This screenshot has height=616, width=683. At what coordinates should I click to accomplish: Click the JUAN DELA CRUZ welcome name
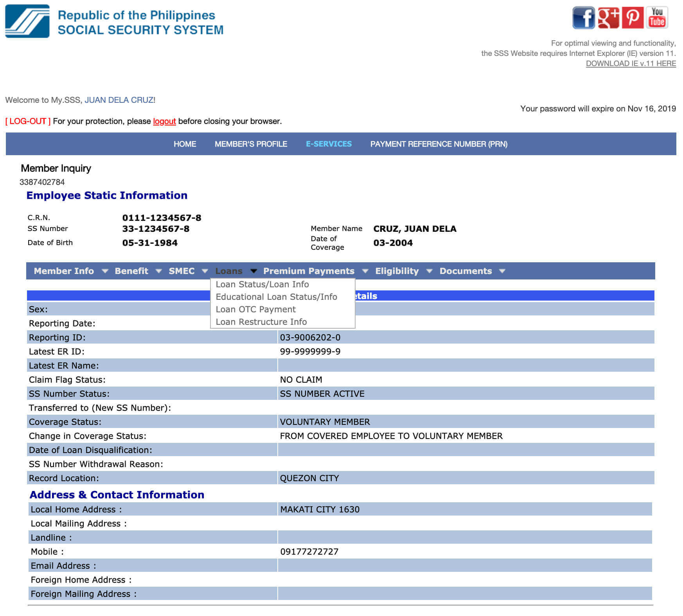pos(119,100)
